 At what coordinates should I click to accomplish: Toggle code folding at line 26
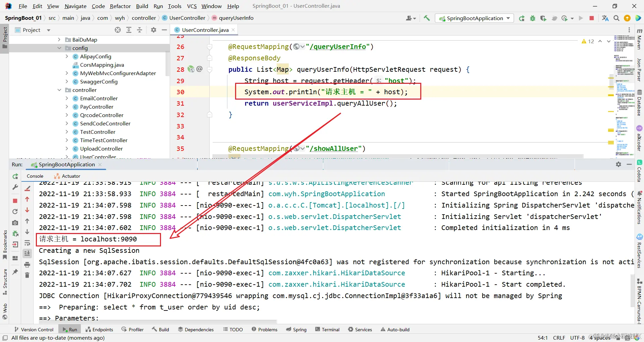click(210, 47)
